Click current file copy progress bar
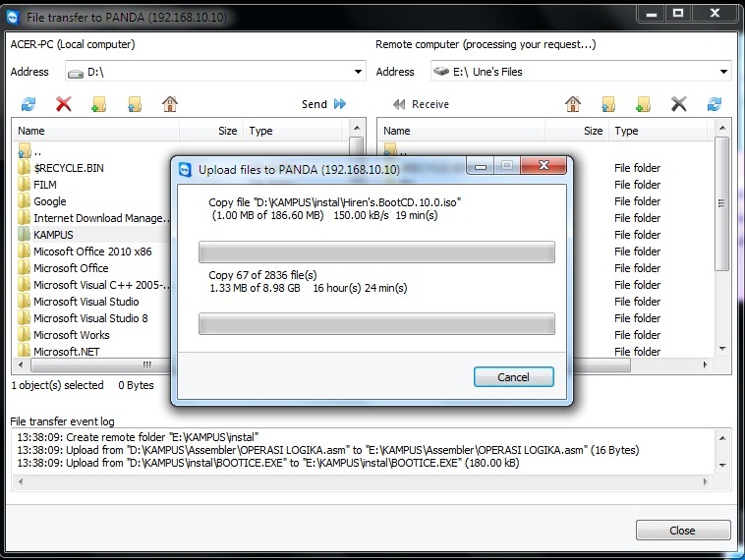The width and height of the screenshot is (745, 560). [x=376, y=252]
